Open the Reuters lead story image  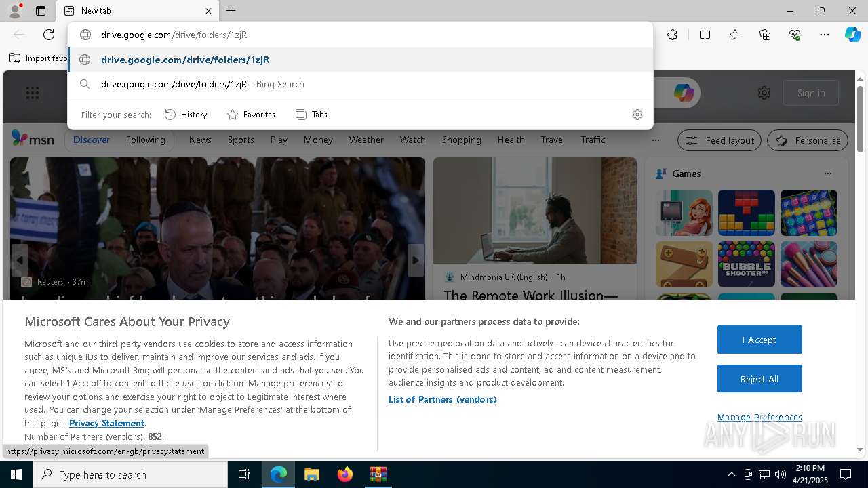[x=218, y=228]
